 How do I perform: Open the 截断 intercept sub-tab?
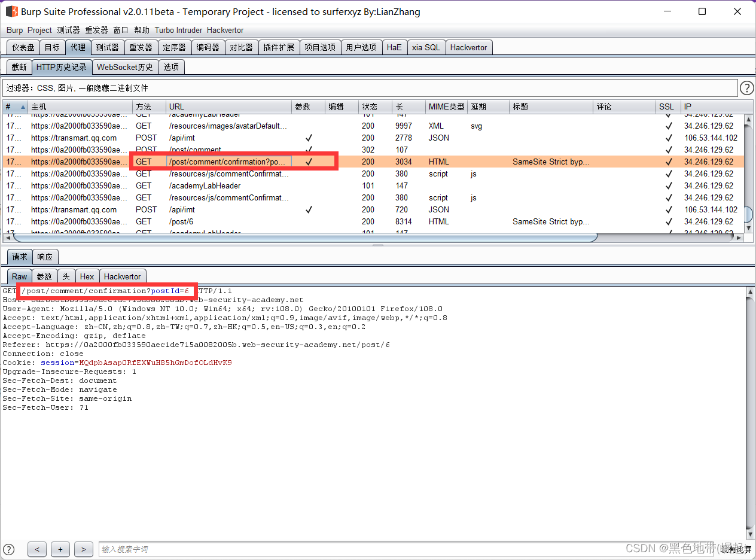coord(19,67)
